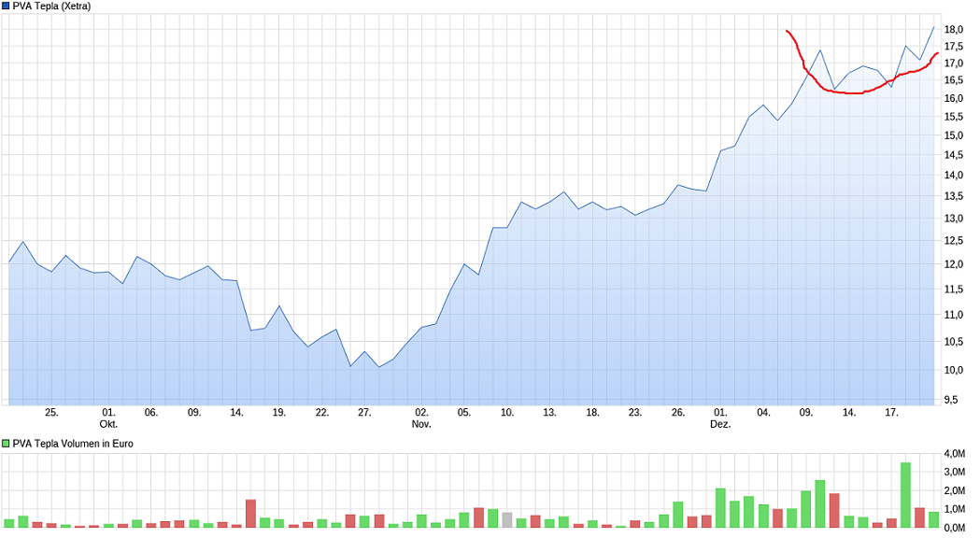This screenshot has height=538, width=980.
Task: Click the 'PVA Tepla Volumen in Euro' label
Action: click(x=73, y=444)
